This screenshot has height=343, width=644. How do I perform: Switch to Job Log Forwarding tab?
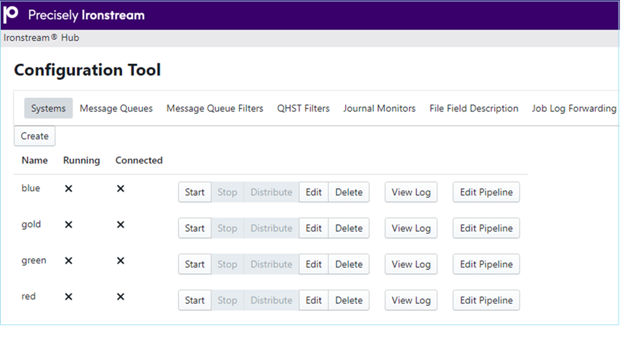(574, 108)
